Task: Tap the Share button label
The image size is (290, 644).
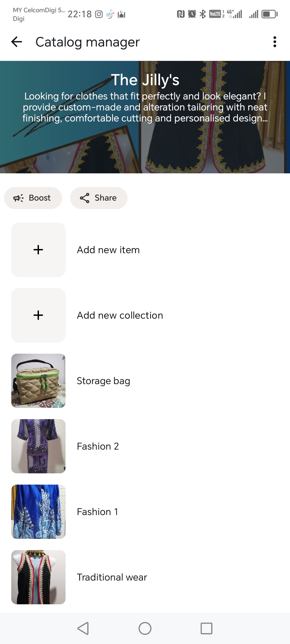Action: coord(106,198)
